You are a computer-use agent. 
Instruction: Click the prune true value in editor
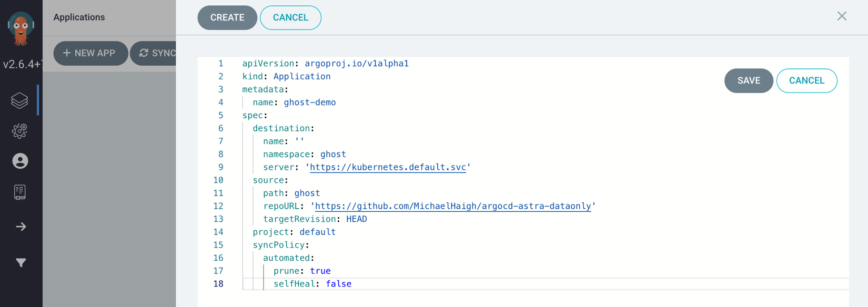click(320, 271)
